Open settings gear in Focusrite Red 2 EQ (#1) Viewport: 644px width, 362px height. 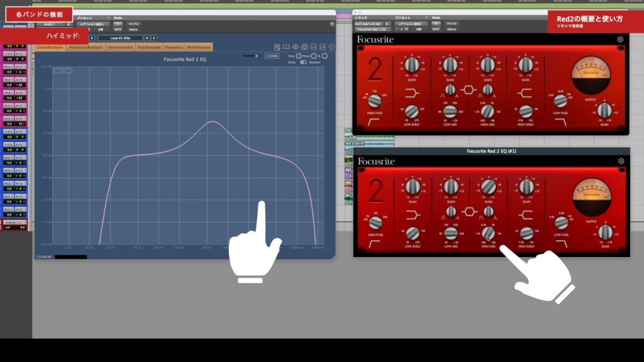[x=621, y=162]
